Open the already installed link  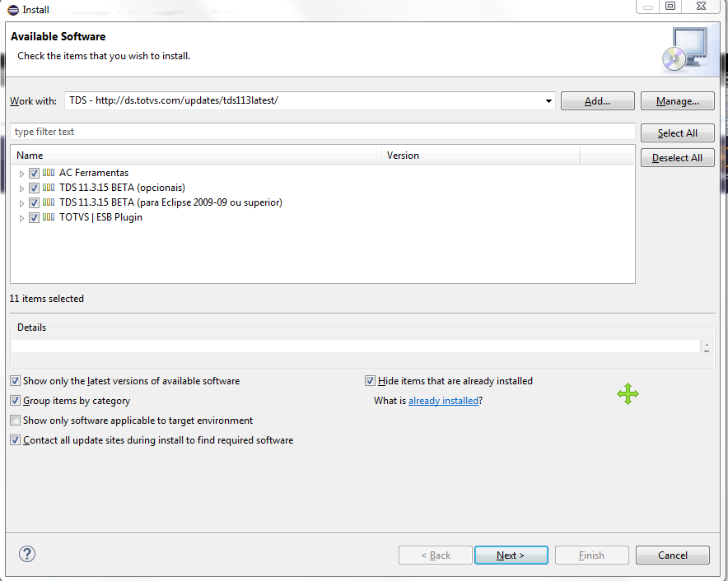click(x=443, y=401)
